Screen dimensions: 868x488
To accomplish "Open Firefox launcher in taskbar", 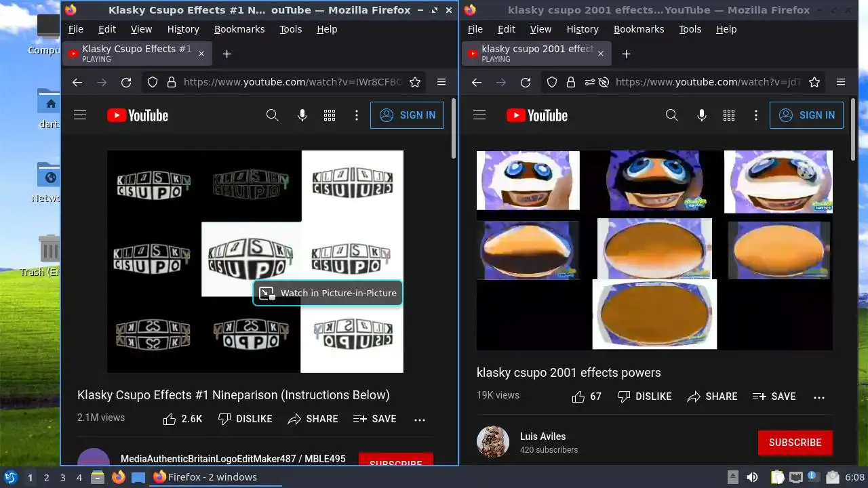I will [118, 477].
